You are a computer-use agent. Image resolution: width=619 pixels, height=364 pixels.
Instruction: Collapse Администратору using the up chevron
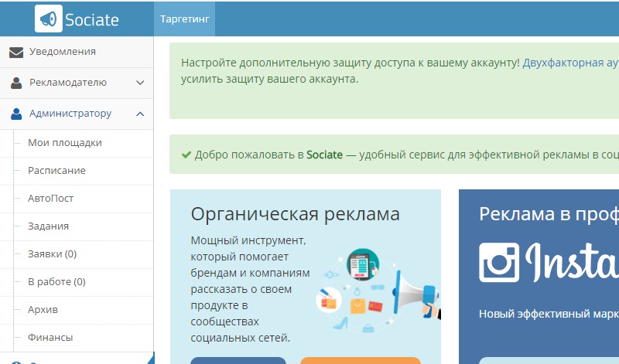point(140,114)
